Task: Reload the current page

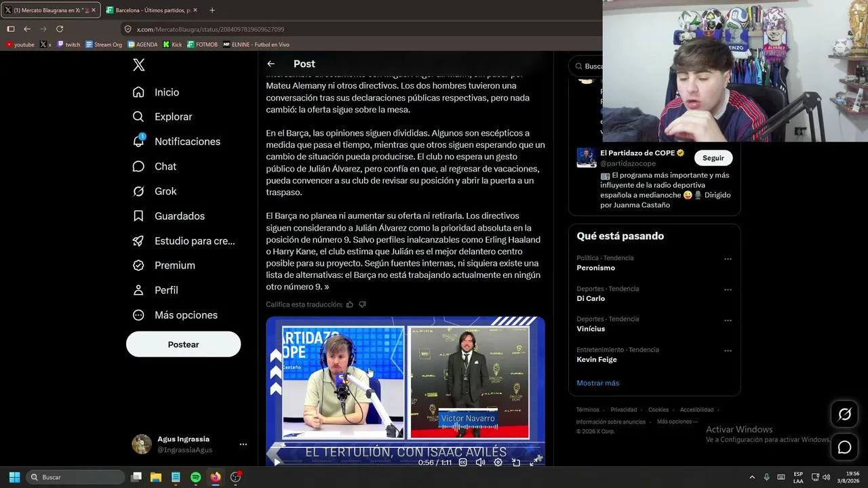Action: tap(60, 29)
